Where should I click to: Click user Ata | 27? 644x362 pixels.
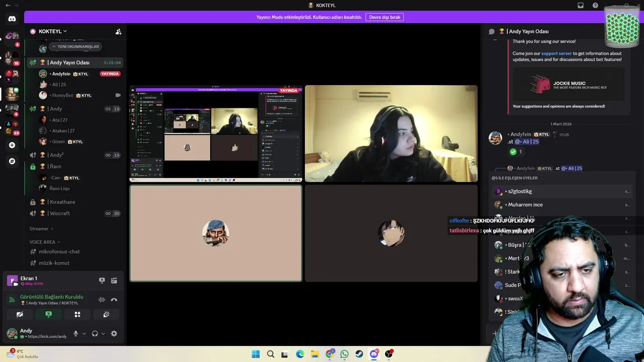(53, 120)
